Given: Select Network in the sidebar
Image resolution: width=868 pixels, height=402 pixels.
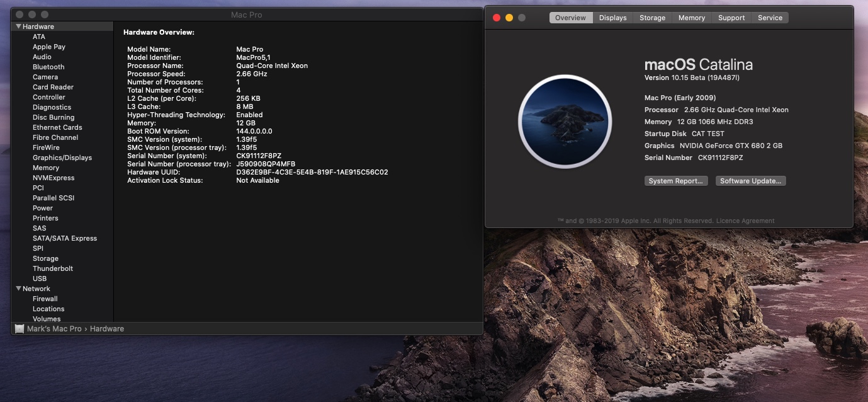Looking at the screenshot, I should pyautogui.click(x=37, y=289).
